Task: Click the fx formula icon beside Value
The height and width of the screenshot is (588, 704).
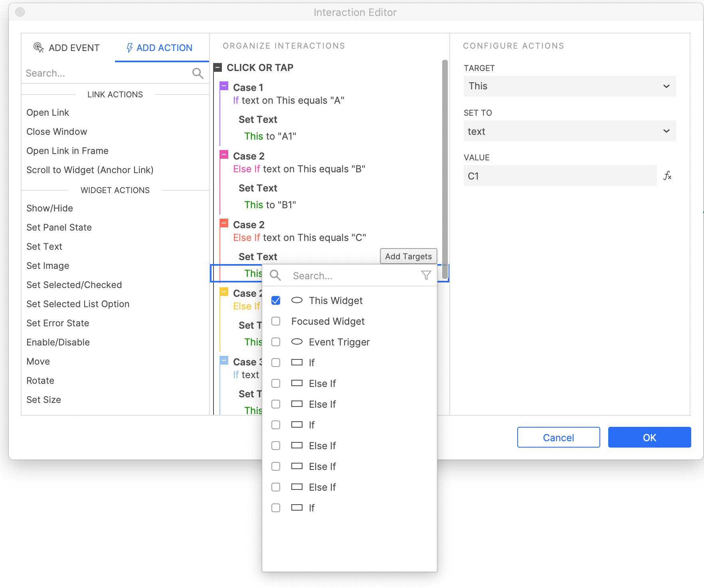Action: [x=667, y=176]
